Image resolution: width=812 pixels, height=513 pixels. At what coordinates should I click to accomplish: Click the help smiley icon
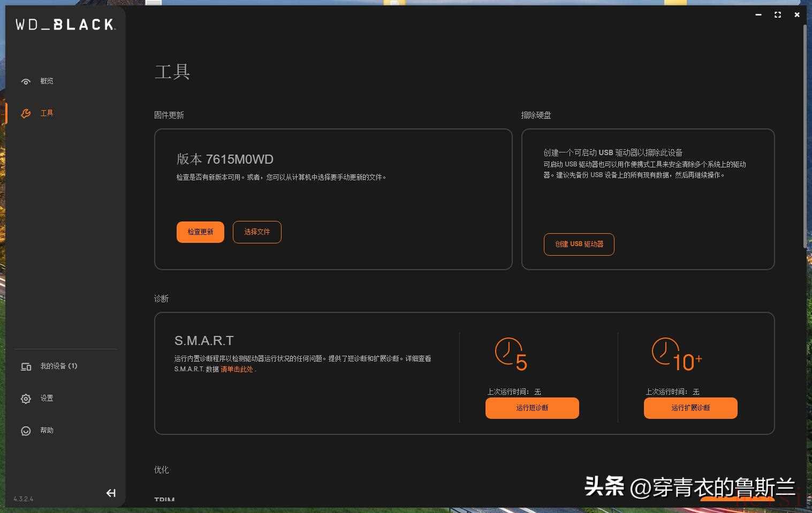pos(26,431)
